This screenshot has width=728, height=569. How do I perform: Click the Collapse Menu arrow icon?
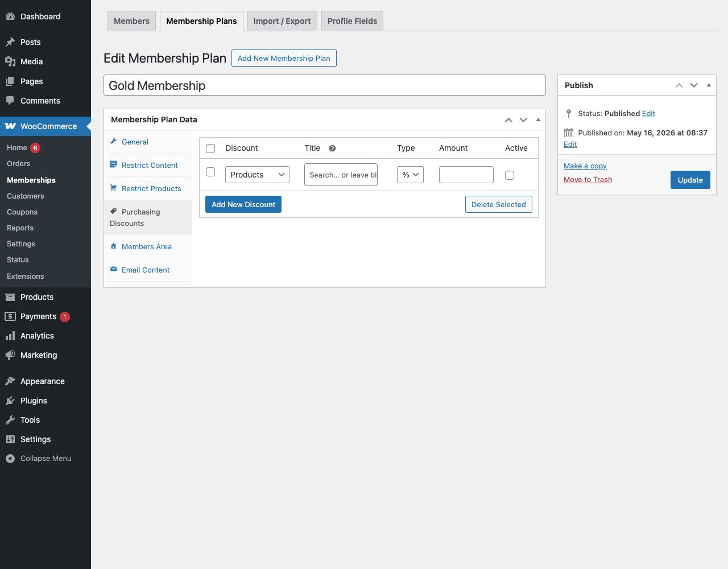tap(10, 459)
